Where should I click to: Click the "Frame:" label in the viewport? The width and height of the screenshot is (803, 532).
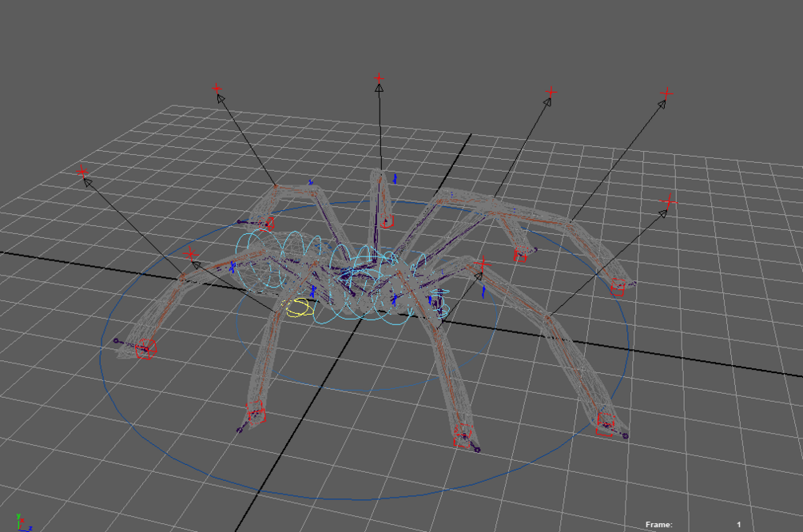point(658,524)
